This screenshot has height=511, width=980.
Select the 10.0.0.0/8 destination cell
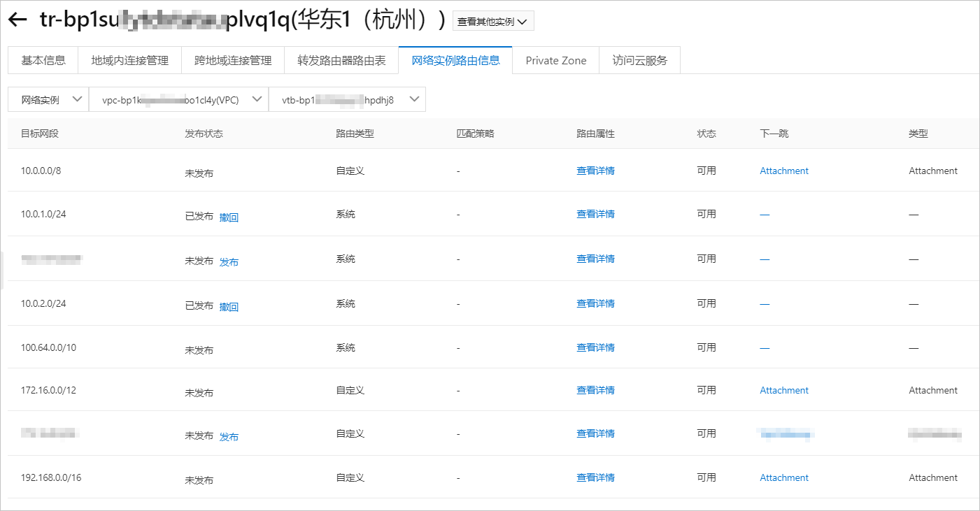[41, 171]
